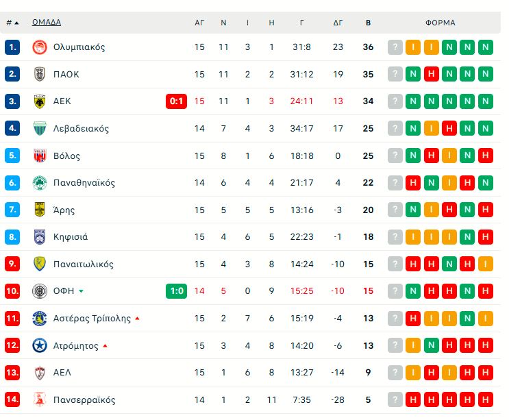Click the Πανσερραϊκός team crest
This screenshot has width=509, height=420.
point(39,400)
